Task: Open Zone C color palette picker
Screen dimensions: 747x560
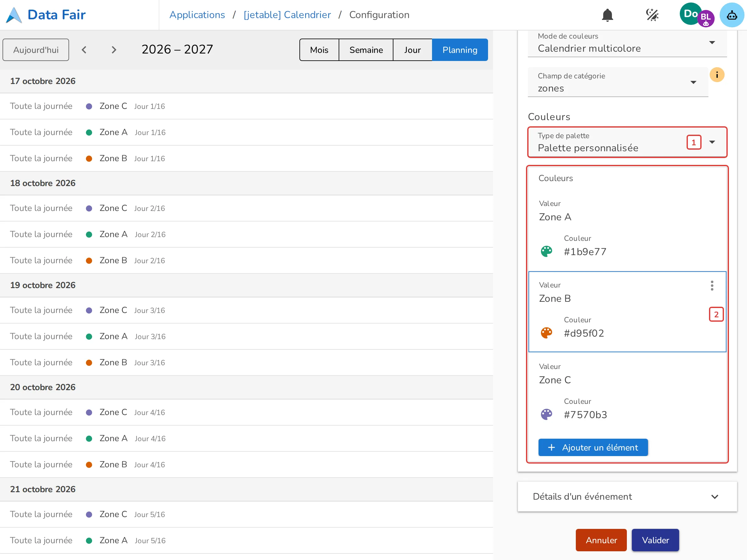Action: tap(547, 414)
